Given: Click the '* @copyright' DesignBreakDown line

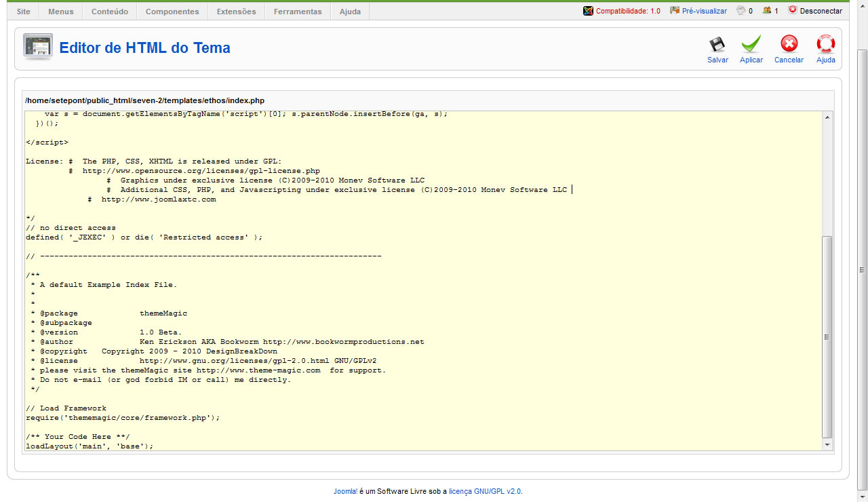Looking at the screenshot, I should (154, 351).
